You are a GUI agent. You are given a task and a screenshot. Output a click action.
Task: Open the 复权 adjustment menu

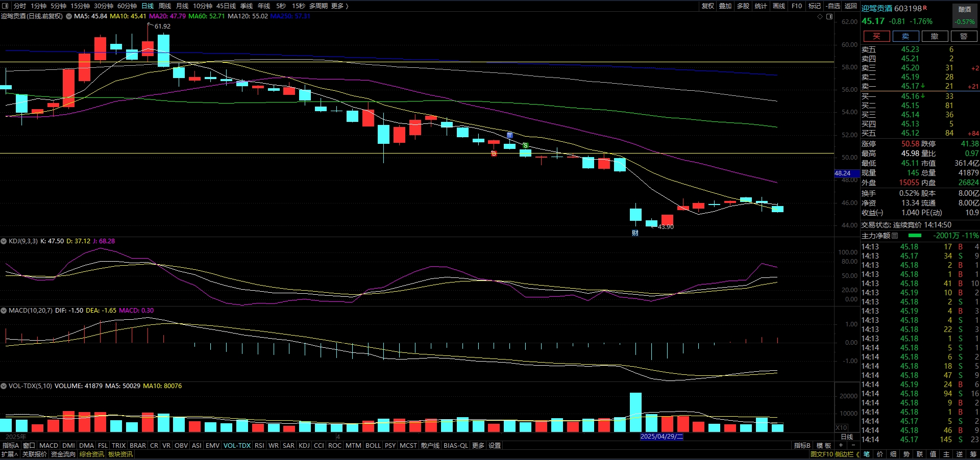coord(708,6)
